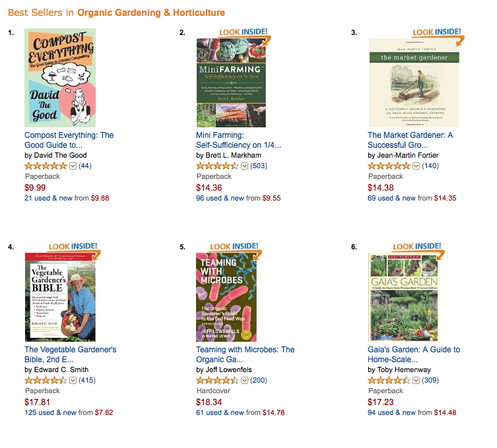Click Look Inside badge on Gaia's Garden
This screenshot has width=497, height=448.
pos(417,247)
